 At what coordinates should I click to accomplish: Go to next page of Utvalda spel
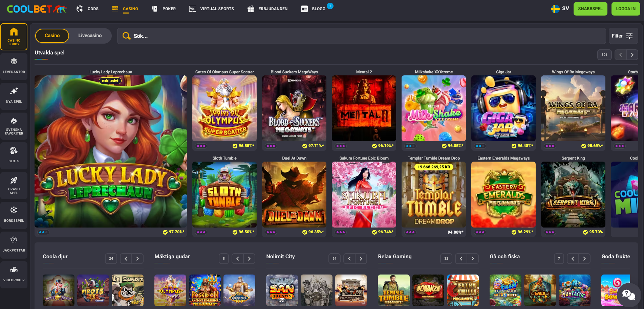pos(632,55)
